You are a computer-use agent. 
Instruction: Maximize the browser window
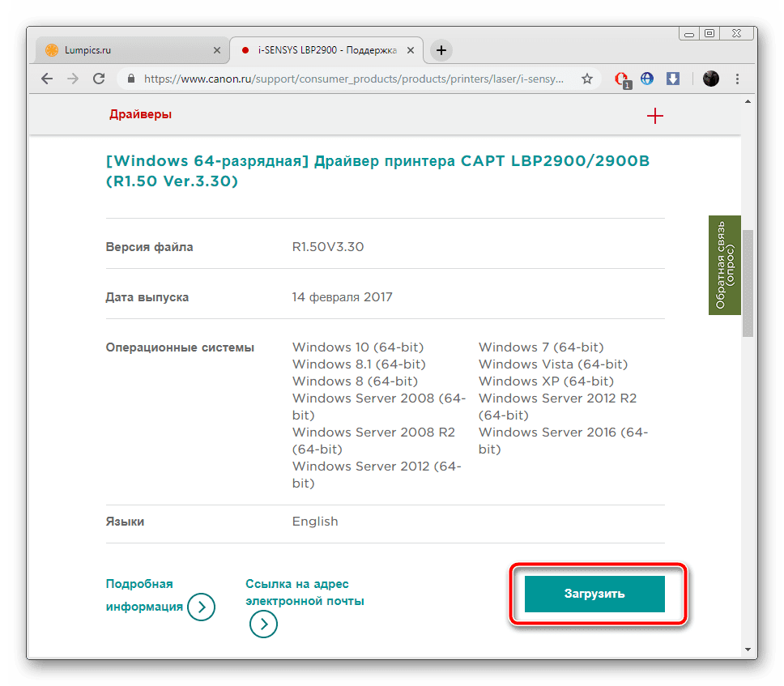709,33
